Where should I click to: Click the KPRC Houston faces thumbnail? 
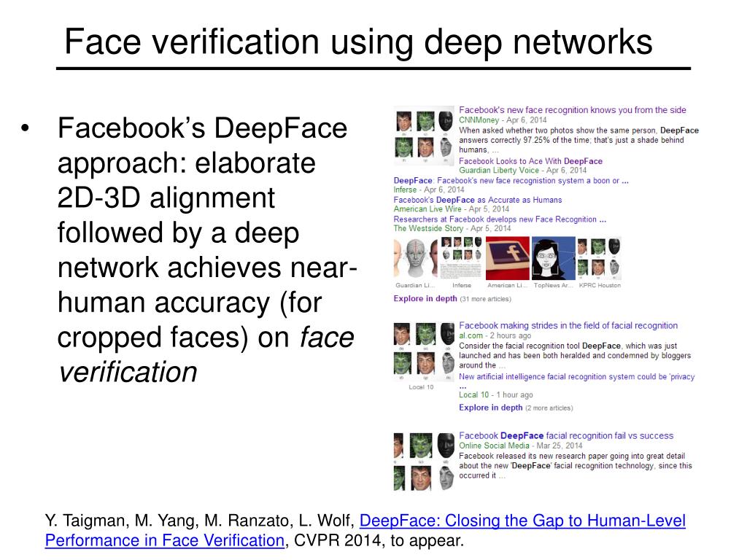[x=599, y=258]
